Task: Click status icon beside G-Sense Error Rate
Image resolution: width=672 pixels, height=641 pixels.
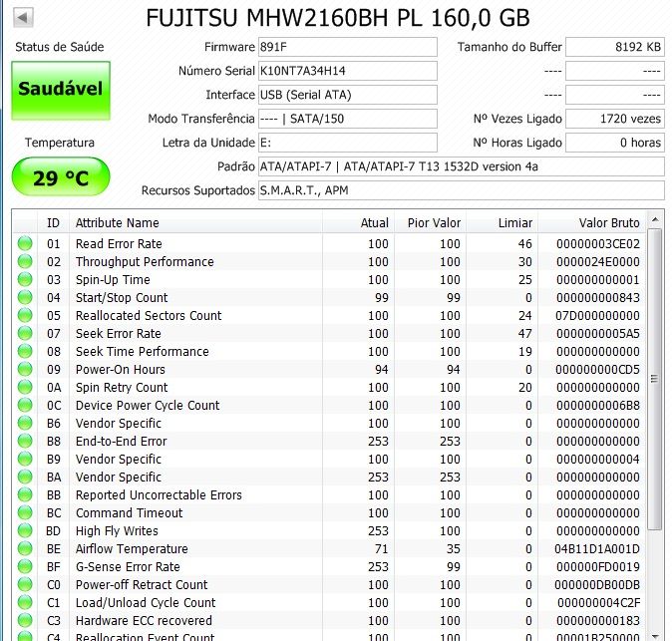Action: (x=25, y=567)
